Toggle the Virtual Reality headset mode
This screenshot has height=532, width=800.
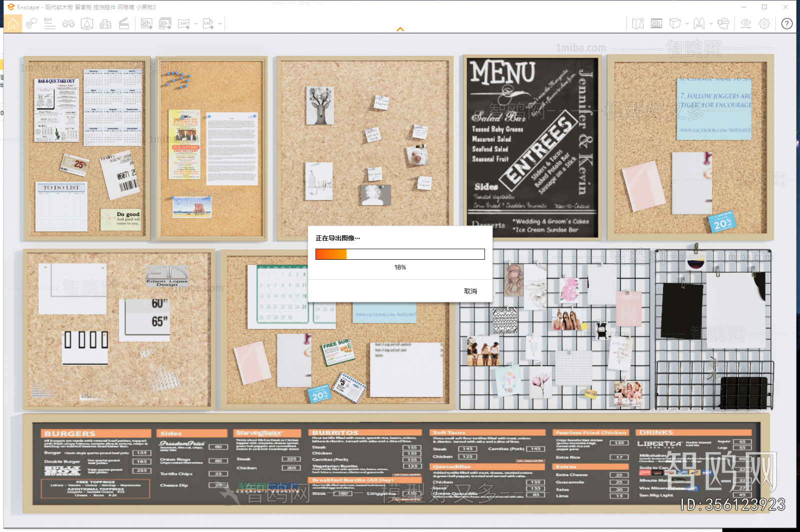(723, 23)
